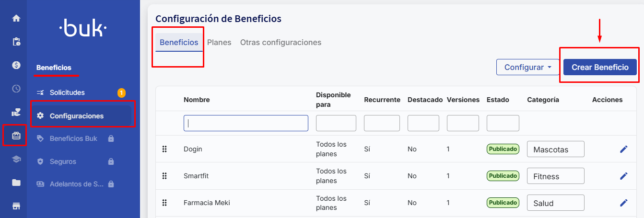Open the Mascotas category field for Dogin

click(x=555, y=149)
